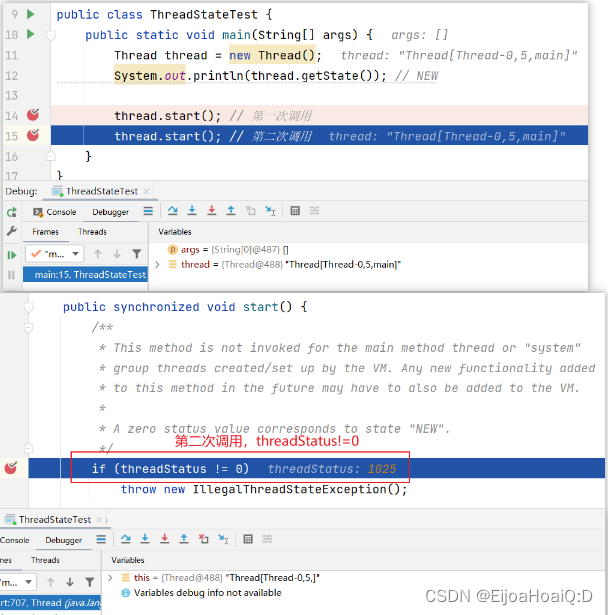Image resolution: width=608 pixels, height=615 pixels.
Task: Filter frames funnel icon in lower pane
Action: point(89,582)
